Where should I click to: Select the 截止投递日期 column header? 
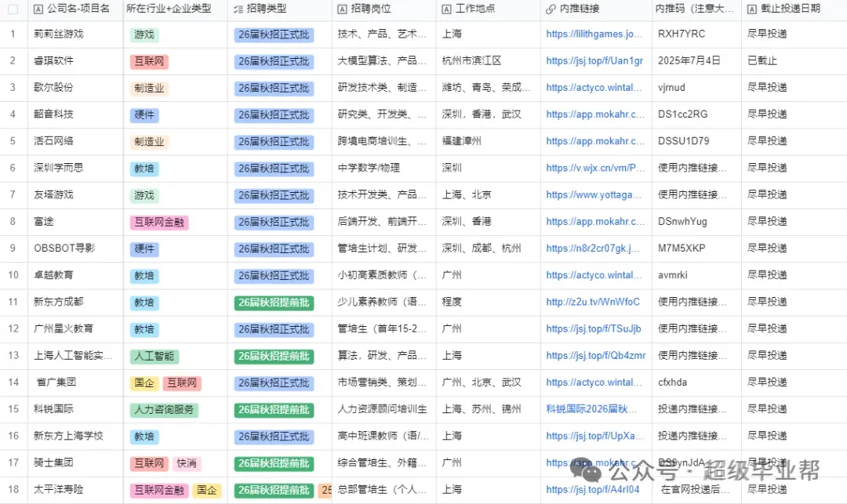[x=794, y=9]
